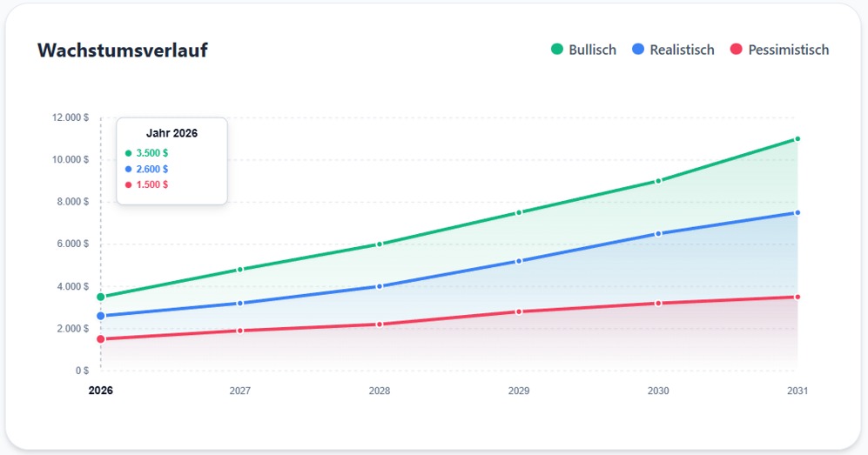Click the Bullisch data point at 2029
Image resolution: width=868 pixels, height=455 pixels.
(x=519, y=212)
